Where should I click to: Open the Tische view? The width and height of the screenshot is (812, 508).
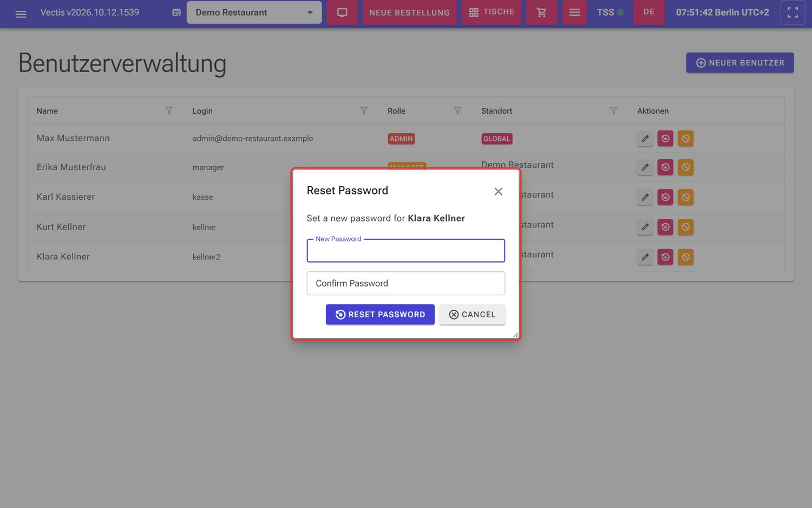pyautogui.click(x=492, y=12)
